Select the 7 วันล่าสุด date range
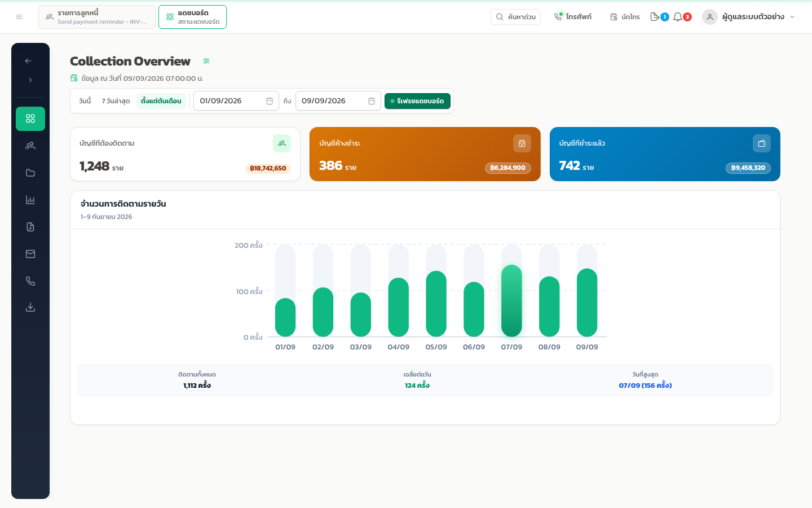The image size is (812, 508). (116, 101)
